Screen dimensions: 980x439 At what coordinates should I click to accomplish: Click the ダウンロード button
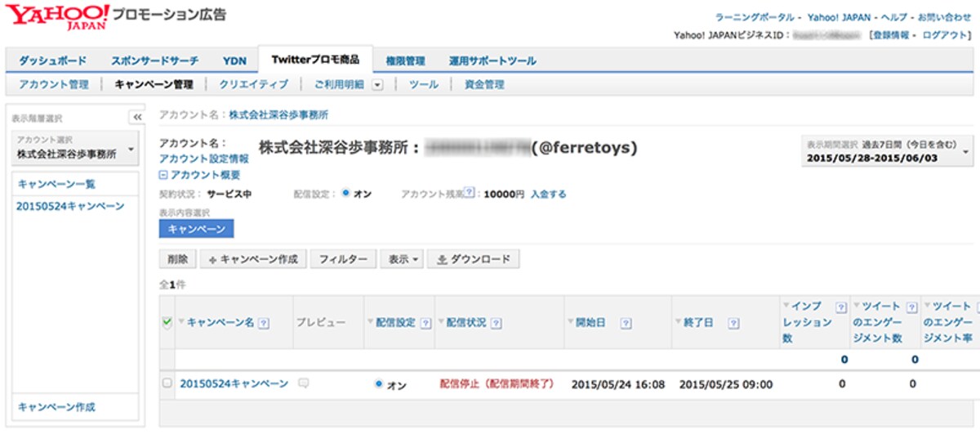point(474,259)
